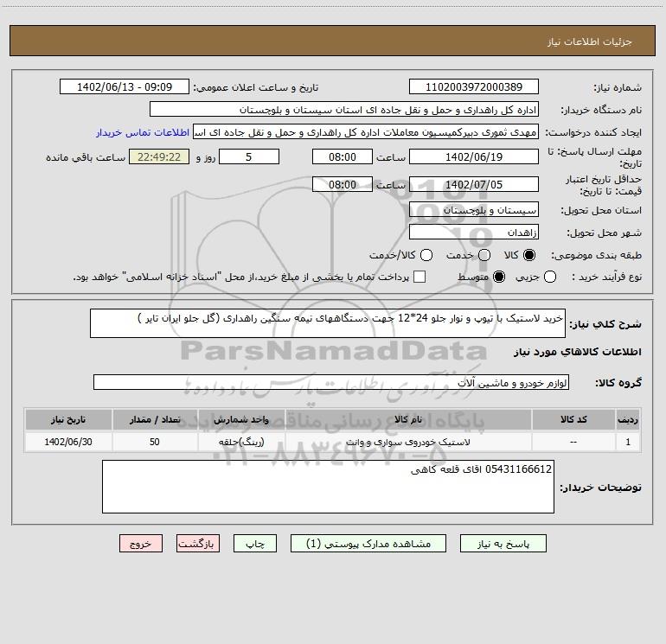Click the تاریخ نیاز column header
The width and height of the screenshot is (666, 644).
[68, 419]
